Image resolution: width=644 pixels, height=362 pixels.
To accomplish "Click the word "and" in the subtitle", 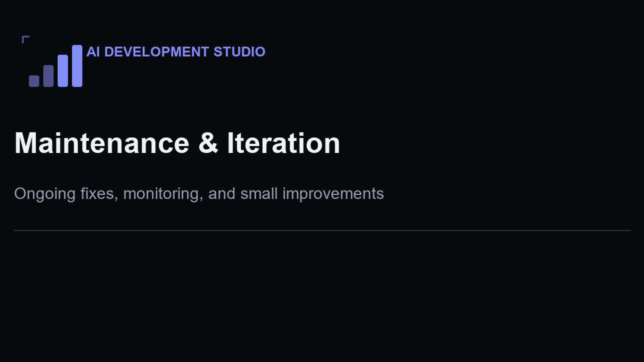I will coord(222,194).
